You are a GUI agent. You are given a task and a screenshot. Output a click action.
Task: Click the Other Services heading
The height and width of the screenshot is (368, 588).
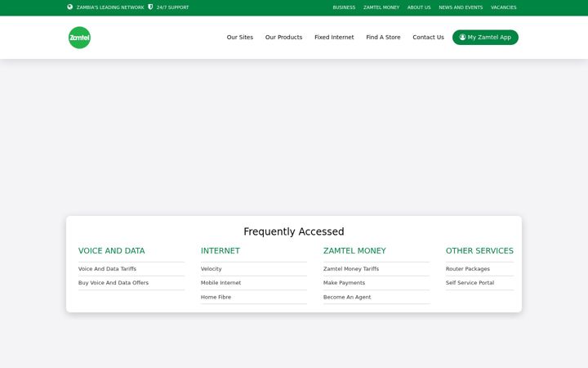pyautogui.click(x=479, y=250)
